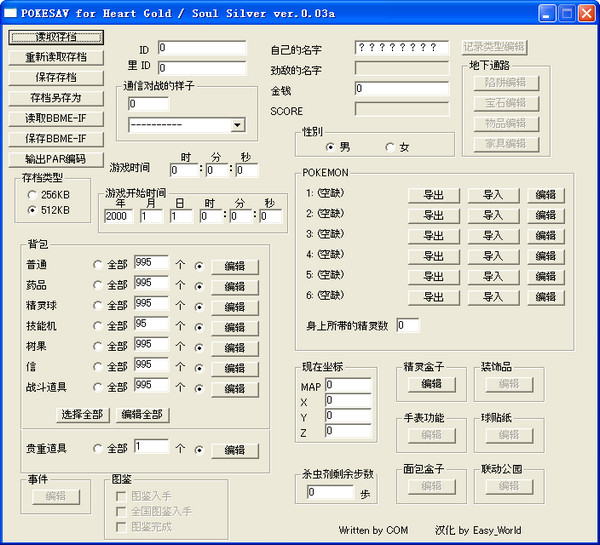Click 编辑 for 技能机 bag pocket

(x=235, y=328)
